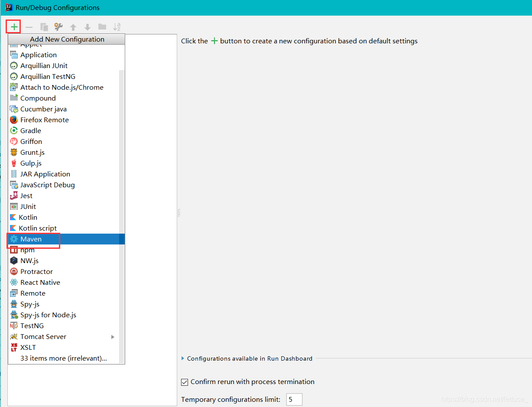Select Maven from the configuration list
Image resolution: width=532 pixels, height=407 pixels.
pyautogui.click(x=66, y=239)
